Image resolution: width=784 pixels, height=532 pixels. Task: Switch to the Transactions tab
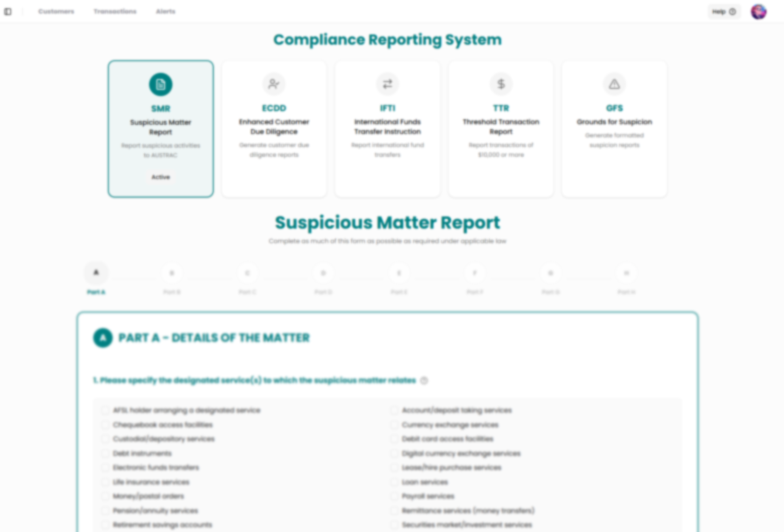pos(115,11)
